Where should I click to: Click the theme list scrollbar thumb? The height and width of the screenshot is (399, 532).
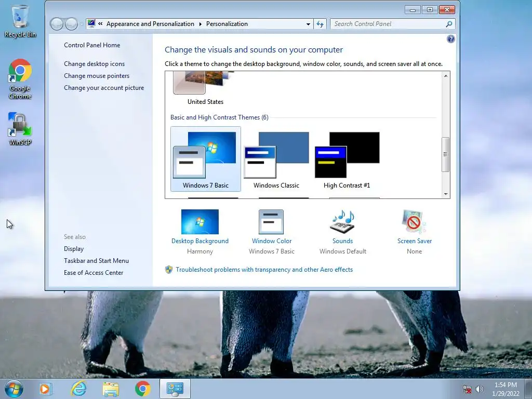point(445,154)
